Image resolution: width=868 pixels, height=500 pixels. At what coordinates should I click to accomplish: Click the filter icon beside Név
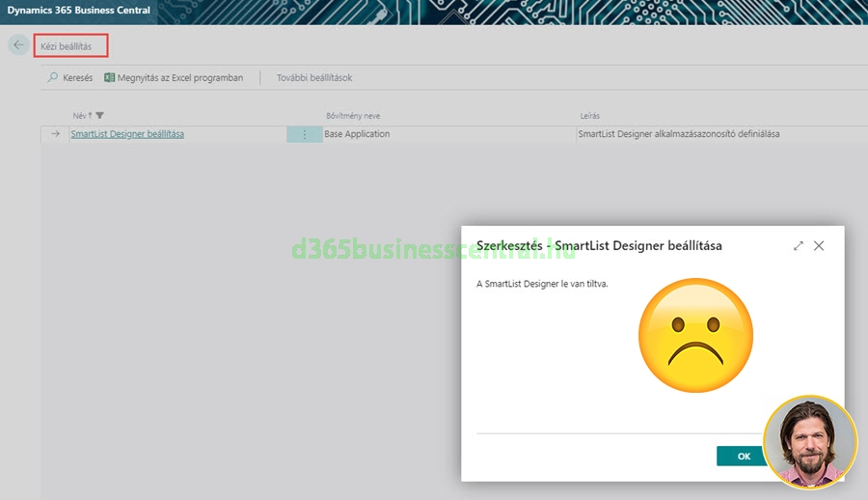(100, 116)
